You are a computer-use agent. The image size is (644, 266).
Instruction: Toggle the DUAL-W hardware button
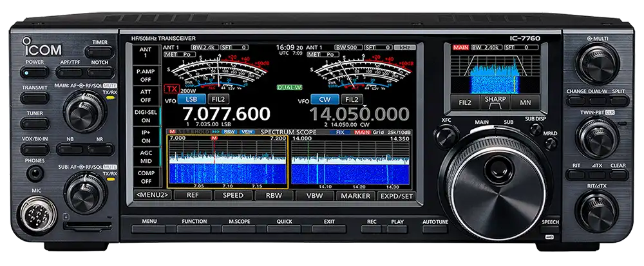[x=598, y=100]
